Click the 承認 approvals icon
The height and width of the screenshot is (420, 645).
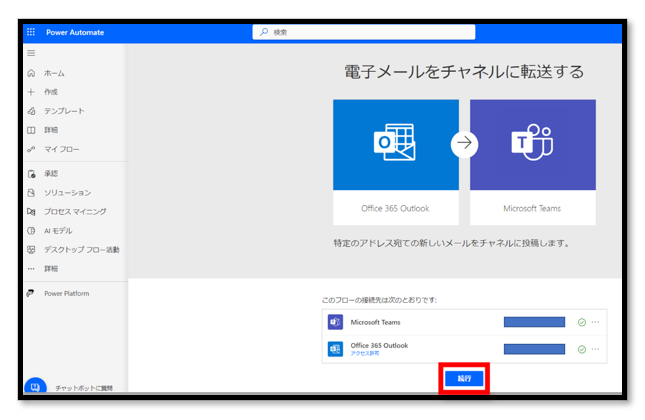[31, 174]
